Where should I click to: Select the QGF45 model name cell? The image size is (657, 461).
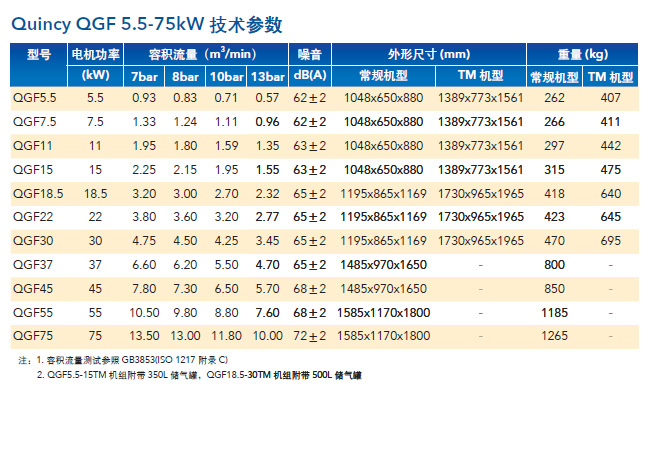pyautogui.click(x=33, y=289)
